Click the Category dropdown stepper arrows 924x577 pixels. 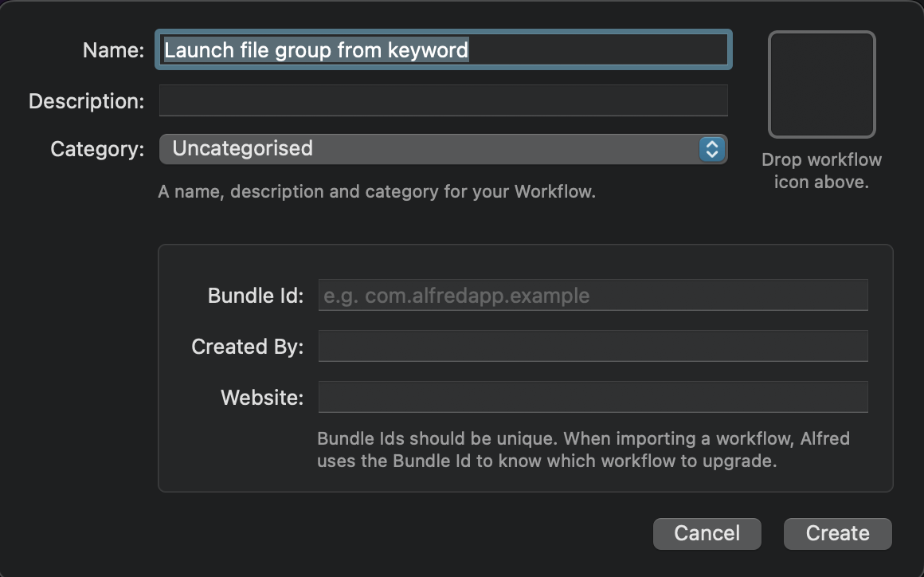click(x=712, y=149)
